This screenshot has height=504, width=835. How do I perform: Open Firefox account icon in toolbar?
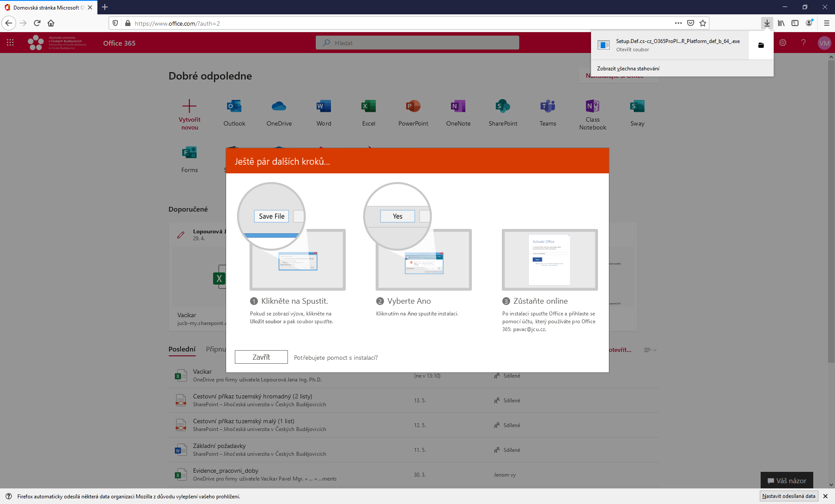(809, 23)
